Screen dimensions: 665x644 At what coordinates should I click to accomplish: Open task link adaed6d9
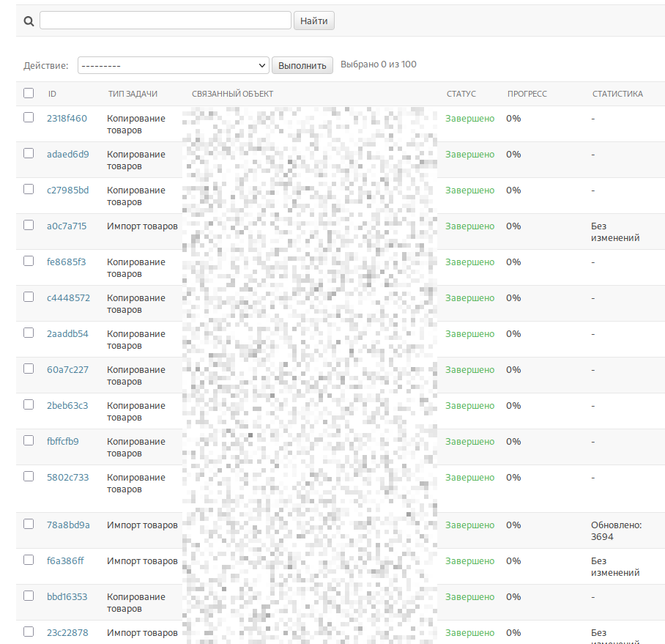pyautogui.click(x=68, y=154)
